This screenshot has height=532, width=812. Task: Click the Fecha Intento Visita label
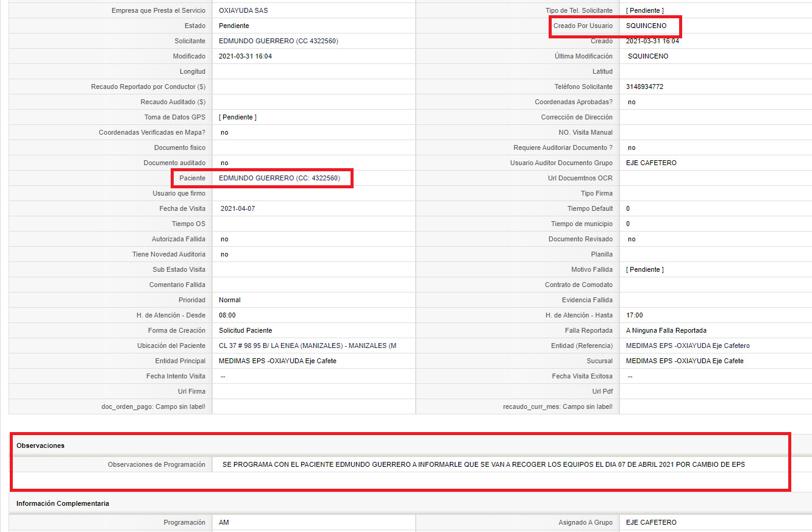(176, 376)
